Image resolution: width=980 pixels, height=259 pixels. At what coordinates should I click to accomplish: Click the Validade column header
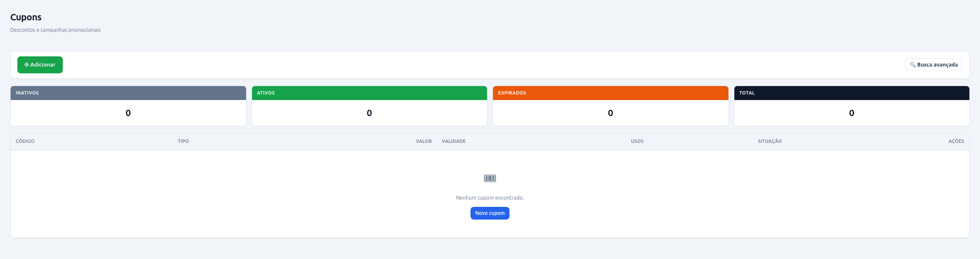(454, 141)
